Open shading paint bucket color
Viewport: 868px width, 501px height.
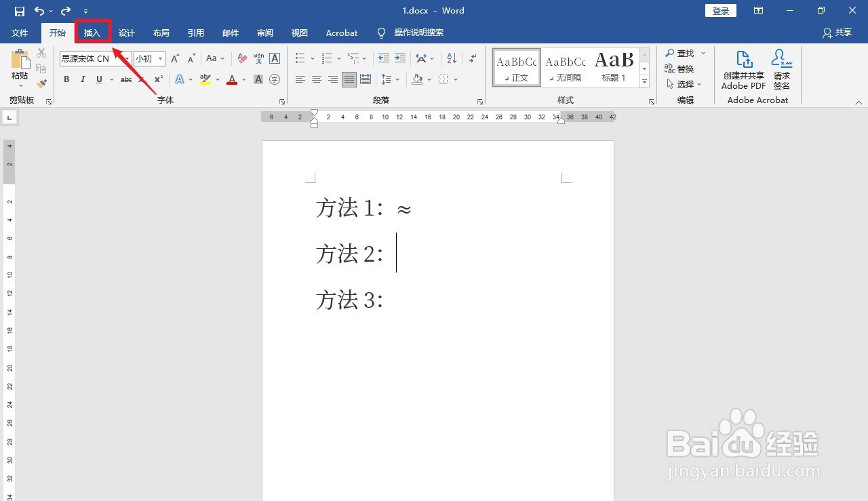[x=418, y=79]
